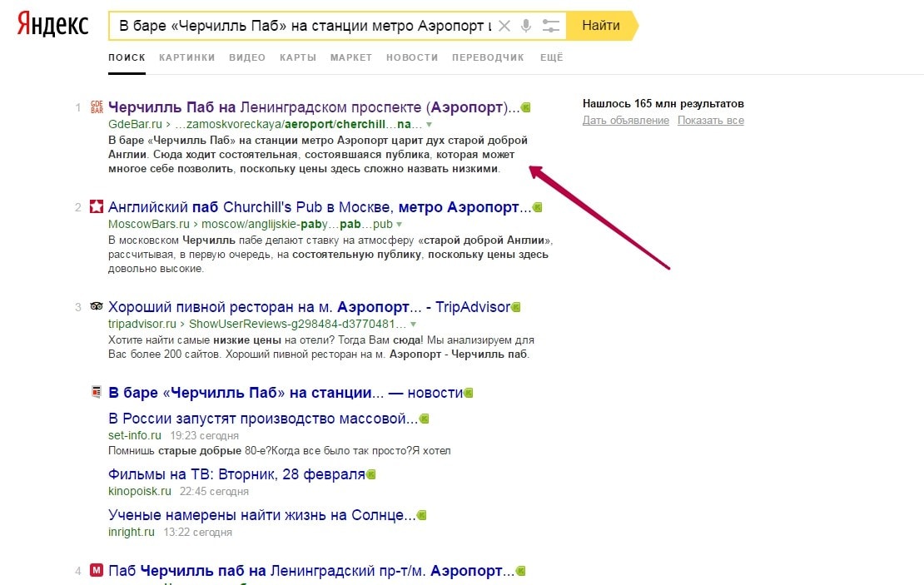924x585 pixels.
Task: Open Английский паб Churchill's Pub result
Action: pyautogui.click(x=320, y=206)
